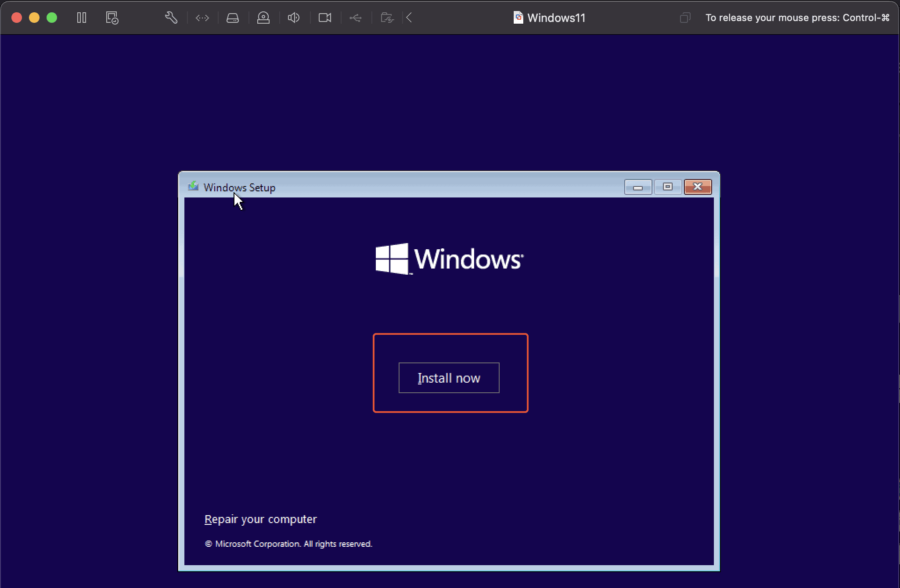Click the camera device icon
This screenshot has height=588, width=900.
325,18
